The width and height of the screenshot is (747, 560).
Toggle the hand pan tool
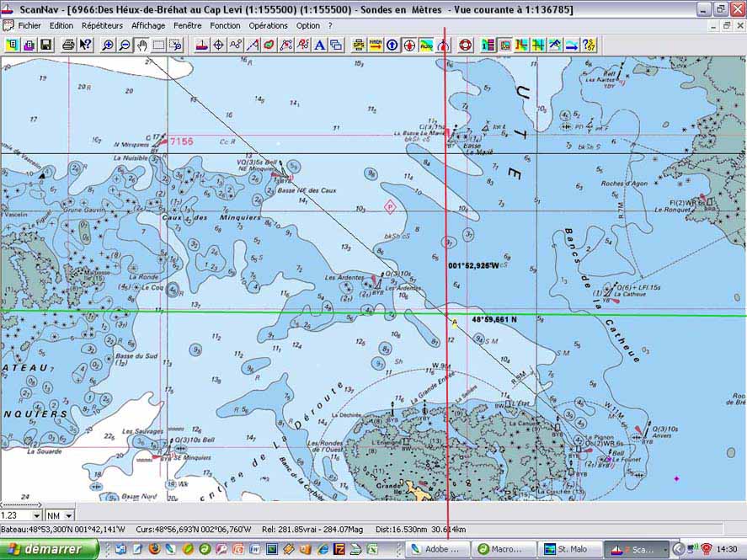tap(142, 45)
